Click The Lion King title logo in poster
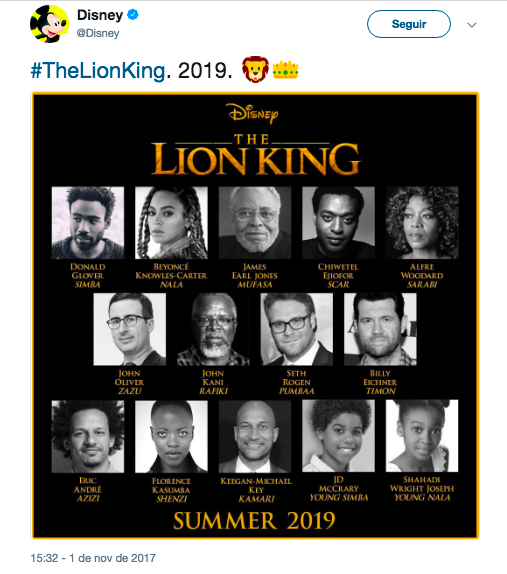The height and width of the screenshot is (574, 507). (x=256, y=154)
